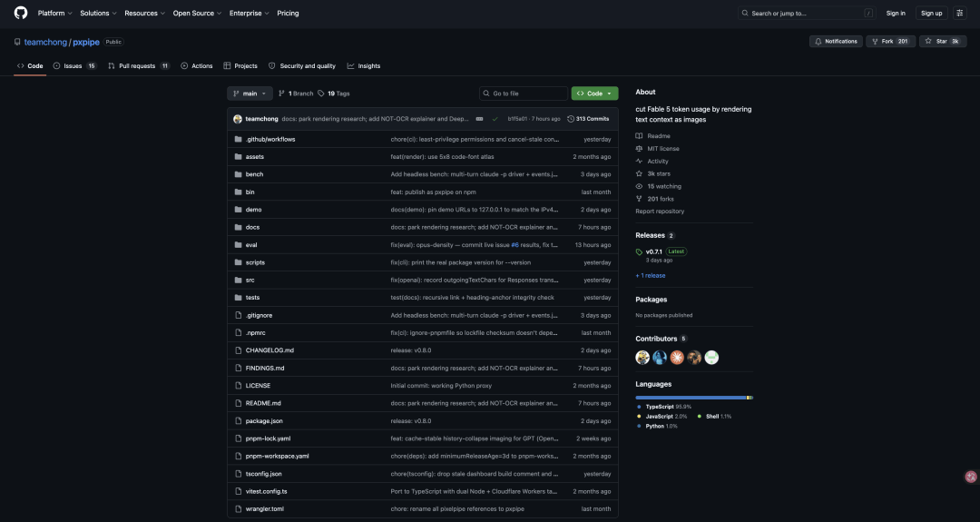Viewport: 980px width, 522px height.
Task: Click the src folder icon
Action: 238,281
